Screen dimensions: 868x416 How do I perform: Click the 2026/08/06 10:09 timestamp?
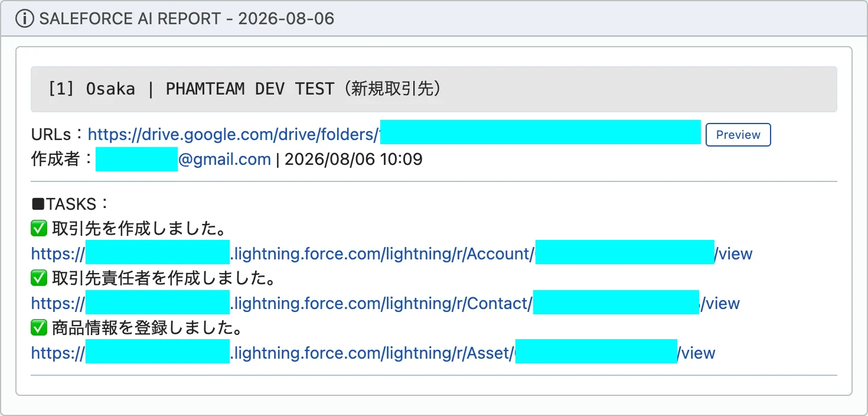(354, 160)
